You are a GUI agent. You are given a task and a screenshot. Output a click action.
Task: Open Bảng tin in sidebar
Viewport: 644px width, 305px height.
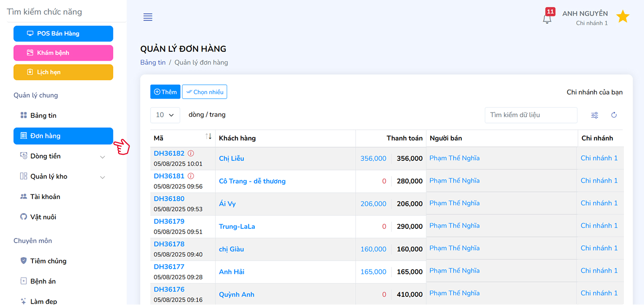(44, 115)
